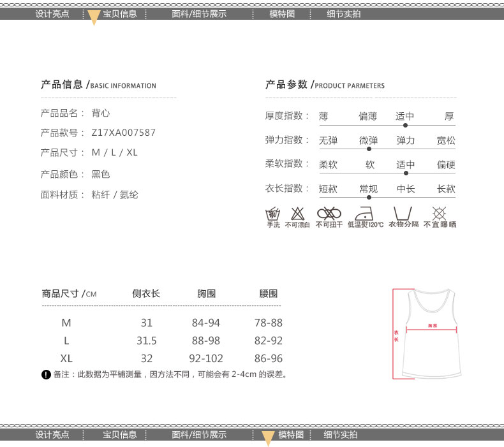Click the exclamation warning icon beside 备注
The height and width of the screenshot is (447, 504).
coord(46,374)
